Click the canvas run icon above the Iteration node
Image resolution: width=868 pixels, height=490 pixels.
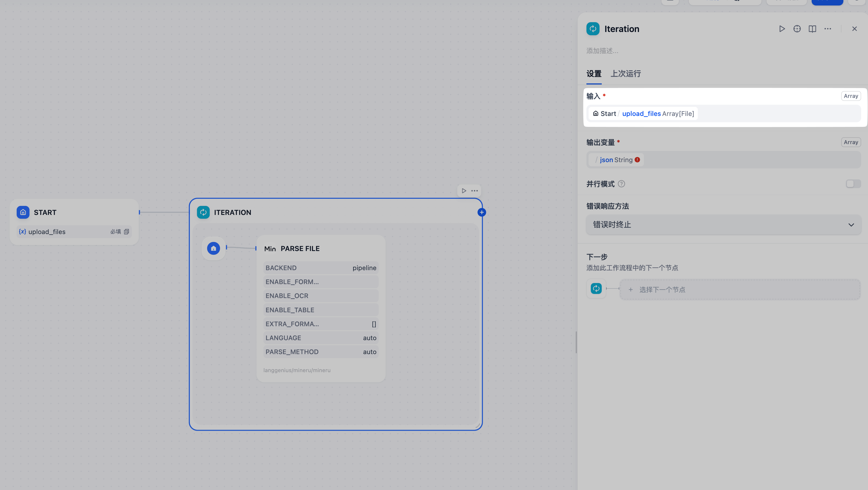click(464, 191)
